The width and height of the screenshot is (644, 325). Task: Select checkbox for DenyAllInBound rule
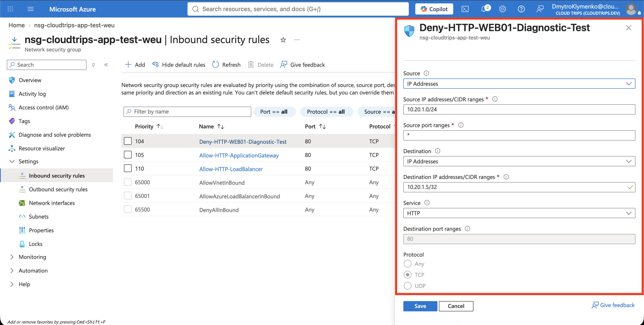(x=128, y=209)
